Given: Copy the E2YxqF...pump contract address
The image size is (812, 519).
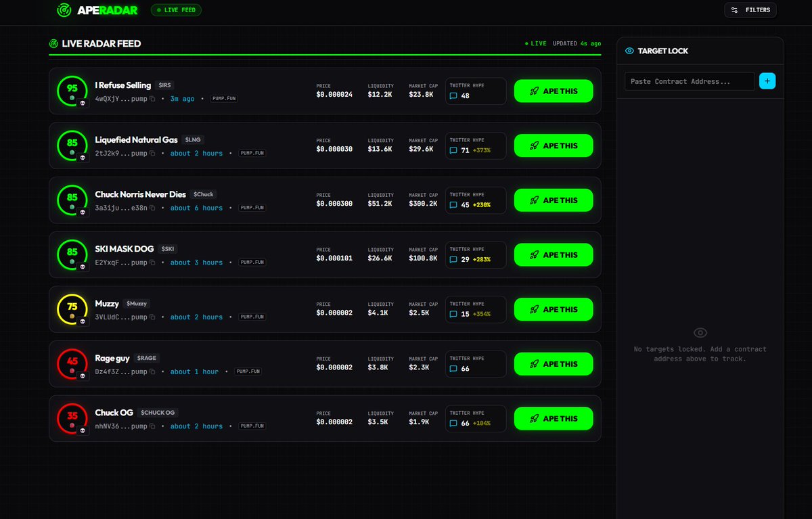Looking at the screenshot, I should point(152,263).
